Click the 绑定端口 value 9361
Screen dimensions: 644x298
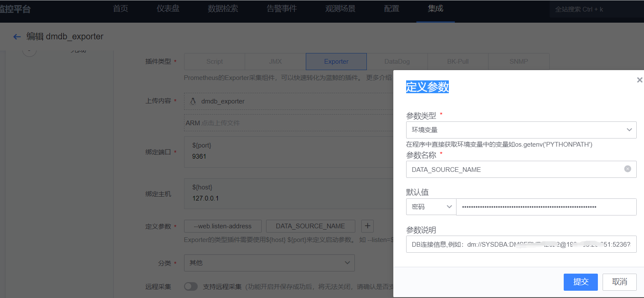click(199, 156)
